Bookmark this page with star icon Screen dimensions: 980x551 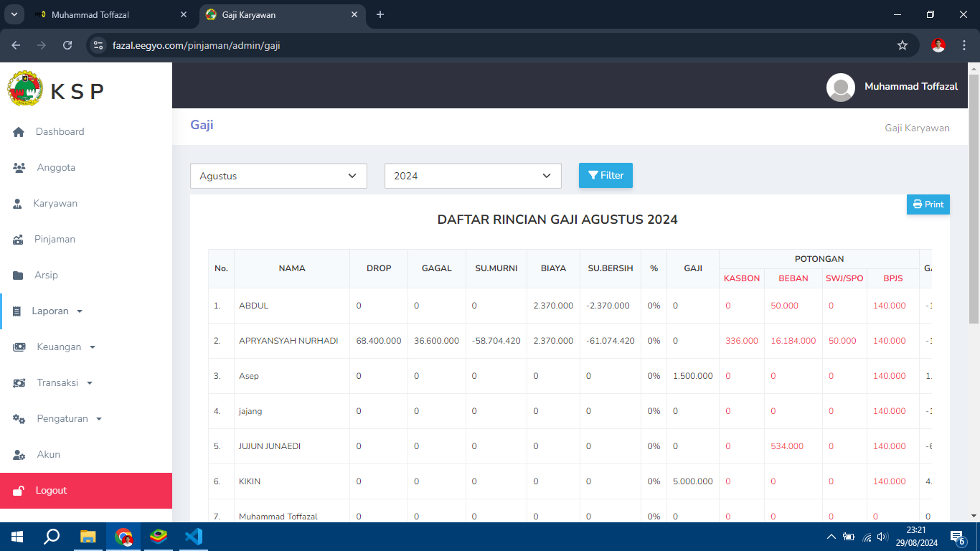click(902, 45)
